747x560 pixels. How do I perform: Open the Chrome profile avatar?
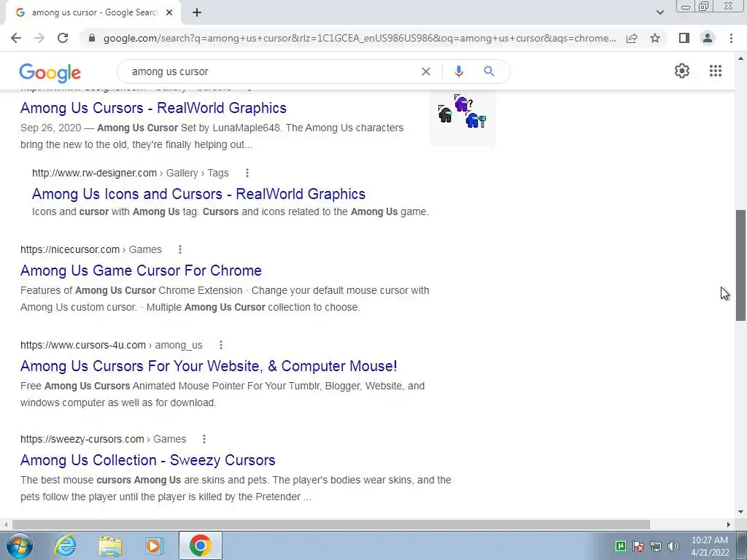(x=708, y=38)
